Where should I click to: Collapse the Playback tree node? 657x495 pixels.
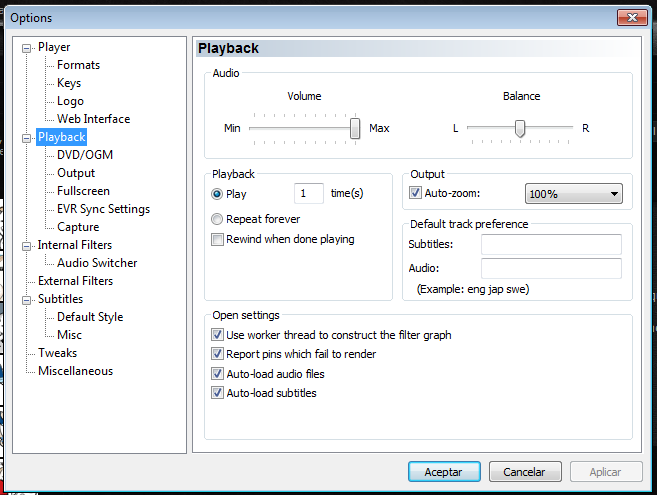pos(26,138)
